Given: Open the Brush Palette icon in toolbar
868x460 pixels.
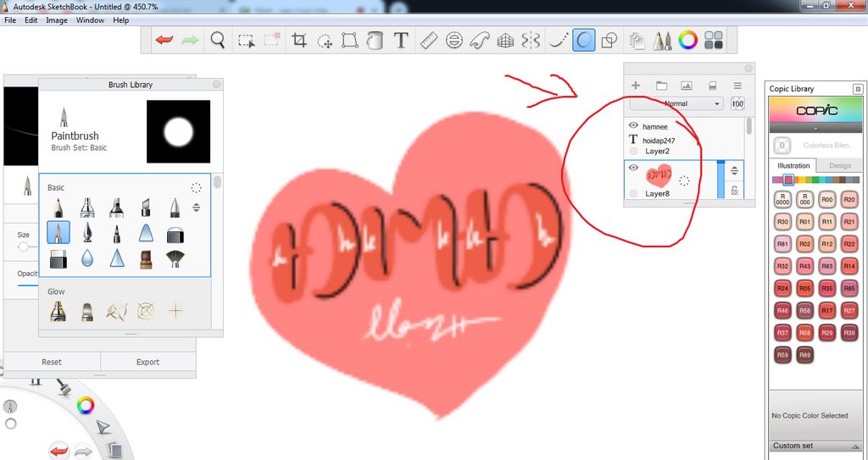Looking at the screenshot, I should (662, 41).
